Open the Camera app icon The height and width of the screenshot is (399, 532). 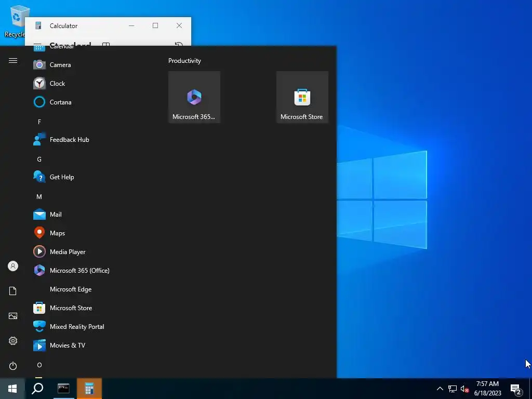(39, 65)
